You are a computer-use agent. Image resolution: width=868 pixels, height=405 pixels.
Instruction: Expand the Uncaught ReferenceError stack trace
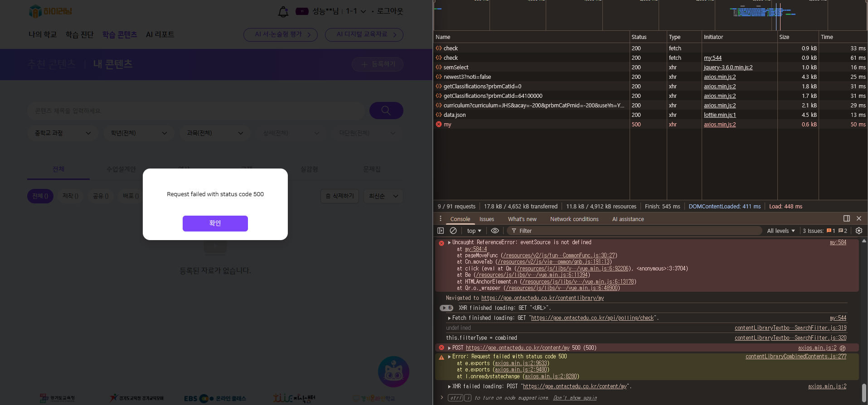449,242
